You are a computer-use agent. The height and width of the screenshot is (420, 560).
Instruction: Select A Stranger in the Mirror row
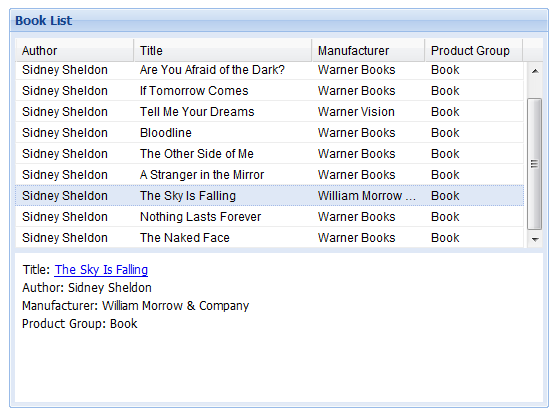tap(270, 175)
